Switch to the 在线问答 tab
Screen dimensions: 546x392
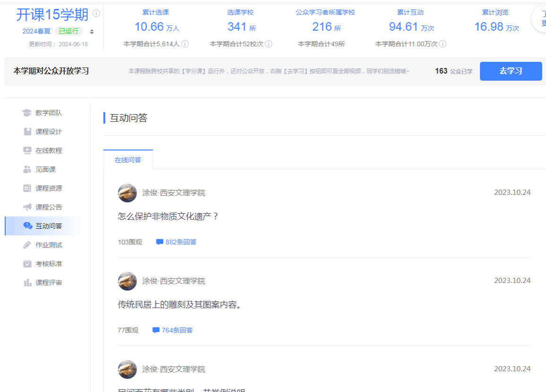(128, 160)
